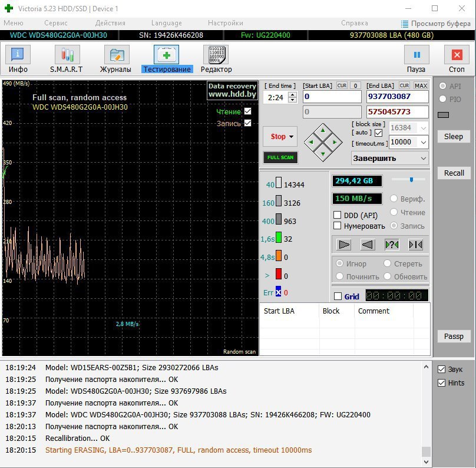Enable the DDD (API) checkbox
The width and height of the screenshot is (476, 468).
pyautogui.click(x=337, y=215)
